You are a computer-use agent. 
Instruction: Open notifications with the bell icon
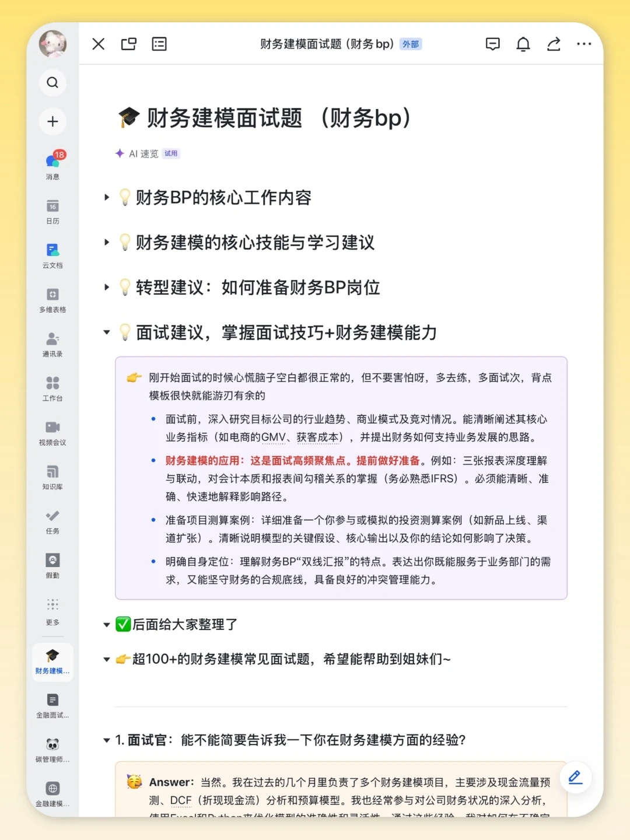coord(523,44)
